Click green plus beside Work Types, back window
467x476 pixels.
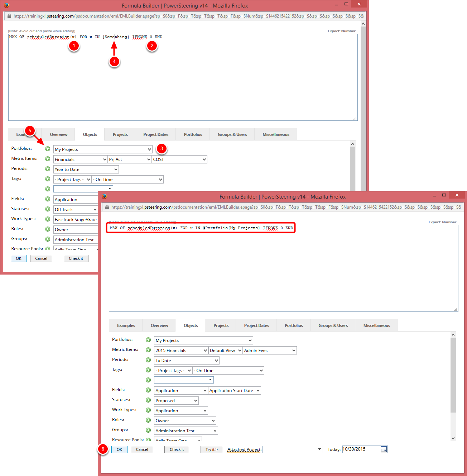48,219
